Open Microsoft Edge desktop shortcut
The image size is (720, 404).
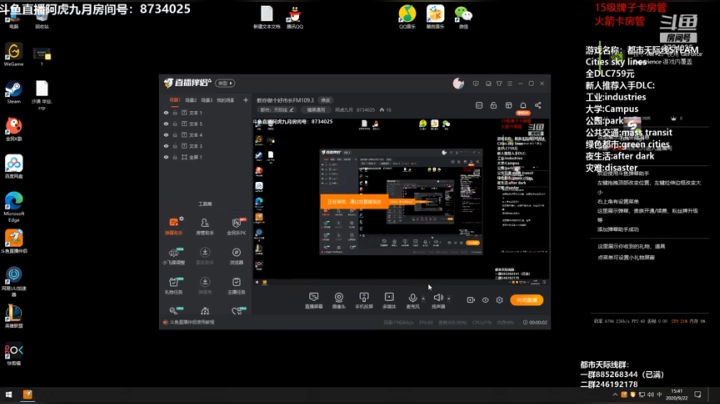point(14,207)
